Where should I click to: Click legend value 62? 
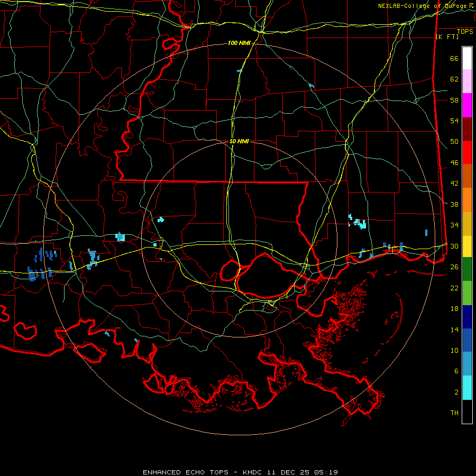click(454, 79)
